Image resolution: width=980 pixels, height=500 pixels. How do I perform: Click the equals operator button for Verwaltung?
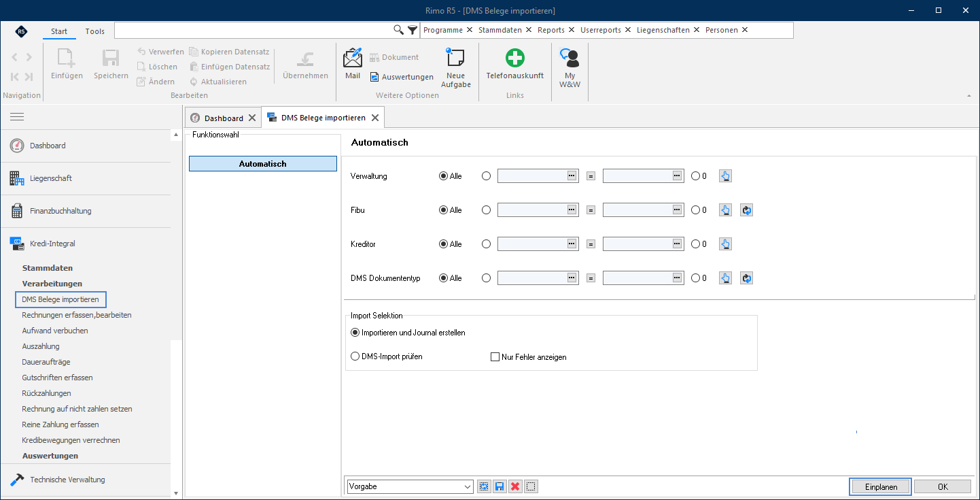click(591, 176)
